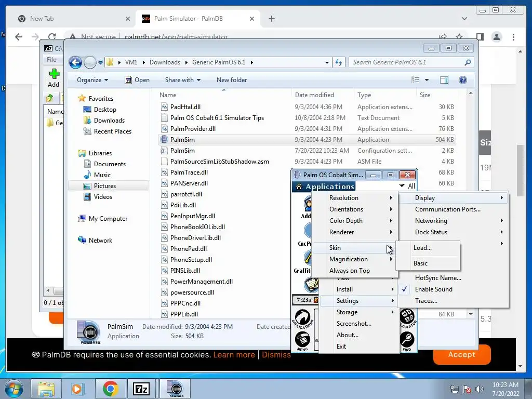Open recent locations arrow beside Back
Image resolution: width=532 pixels, height=399 pixels.
pos(100,63)
